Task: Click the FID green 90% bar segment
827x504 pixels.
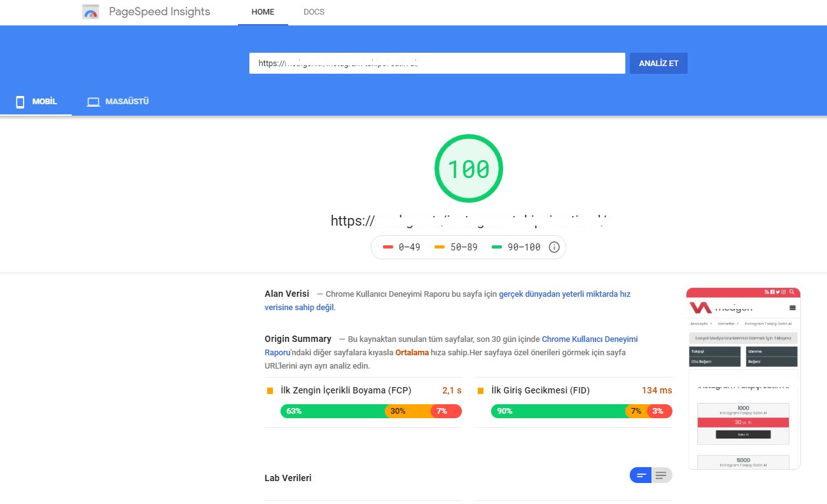Action: [x=558, y=411]
